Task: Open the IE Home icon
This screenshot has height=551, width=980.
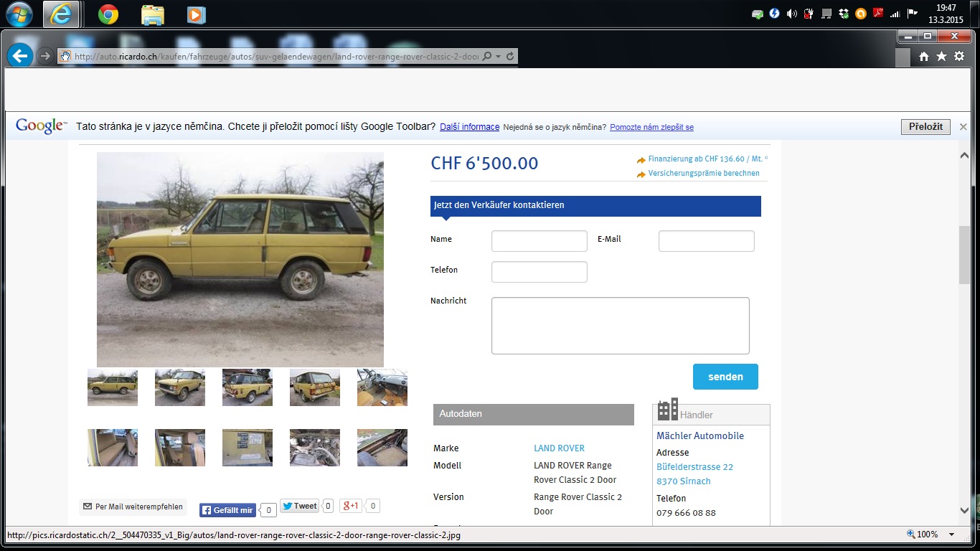Action: pyautogui.click(x=924, y=57)
